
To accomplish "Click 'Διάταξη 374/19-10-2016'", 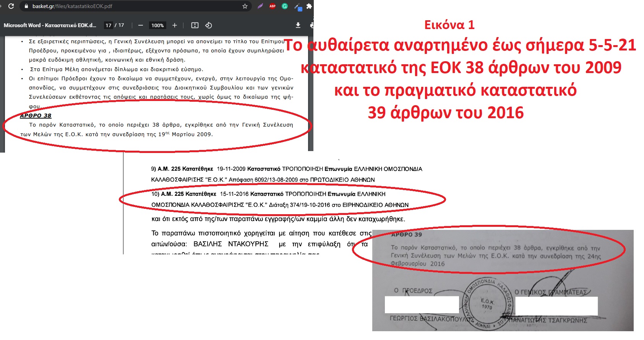I will pyautogui.click(x=299, y=205).
